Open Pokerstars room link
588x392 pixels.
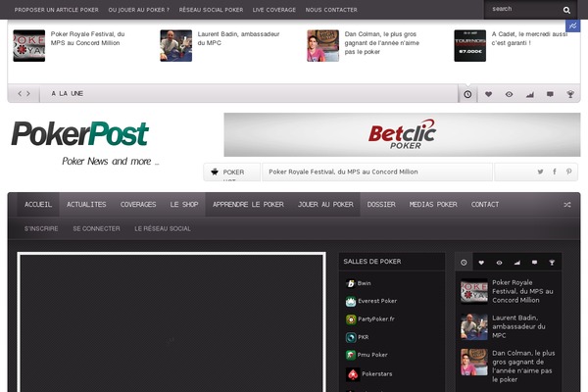tap(377, 373)
